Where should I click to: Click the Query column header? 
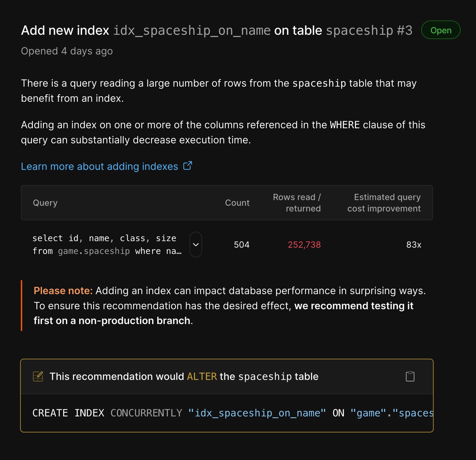pyautogui.click(x=45, y=203)
